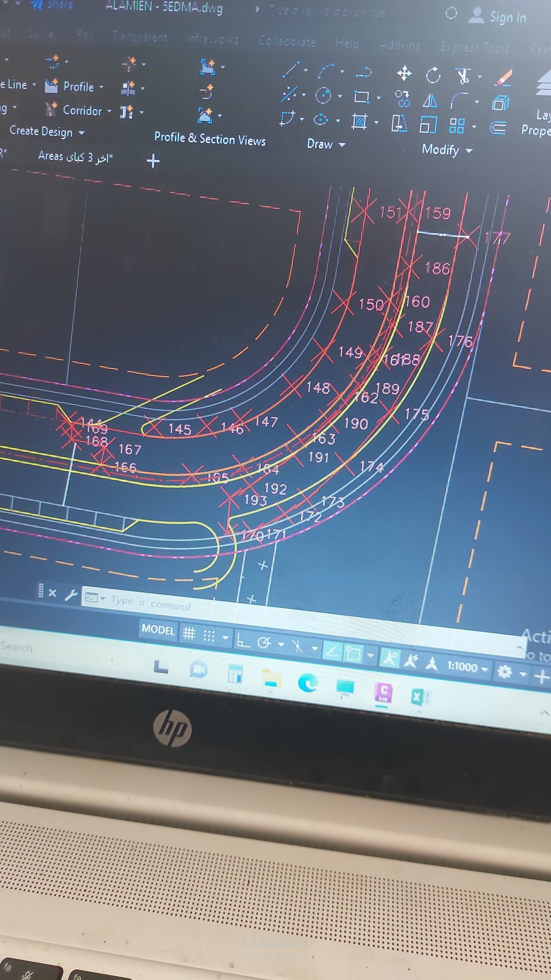551x980 pixels.
Task: Select the Move tool
Action: 404,73
